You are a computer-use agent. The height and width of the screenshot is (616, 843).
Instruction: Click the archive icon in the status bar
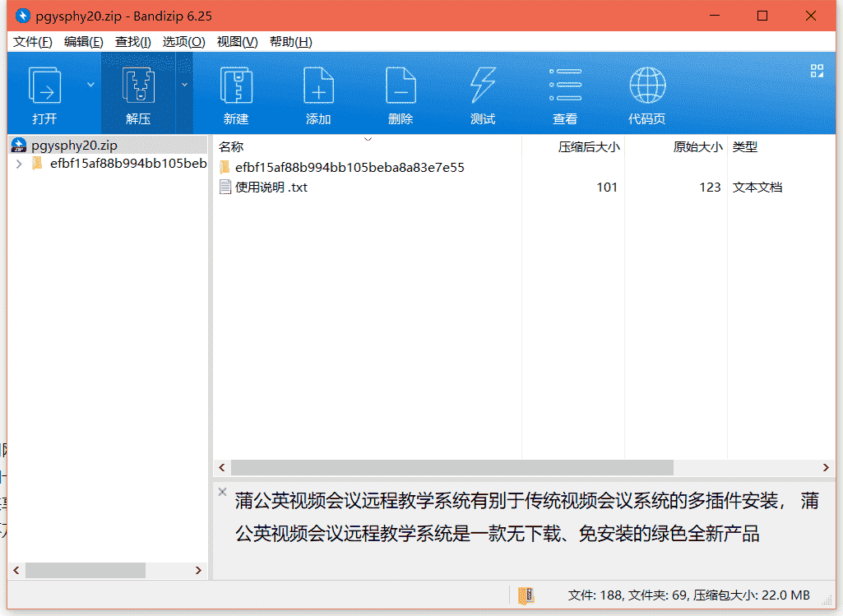pos(526,595)
